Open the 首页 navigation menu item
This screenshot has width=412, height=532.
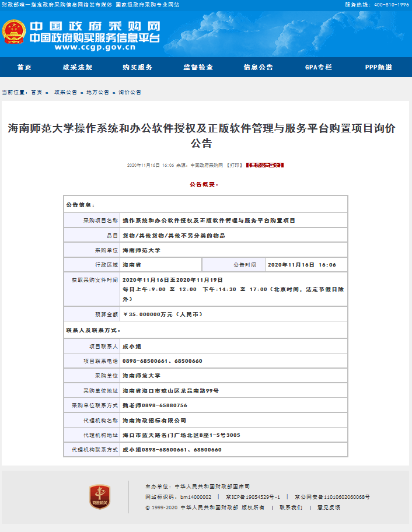(x=25, y=67)
